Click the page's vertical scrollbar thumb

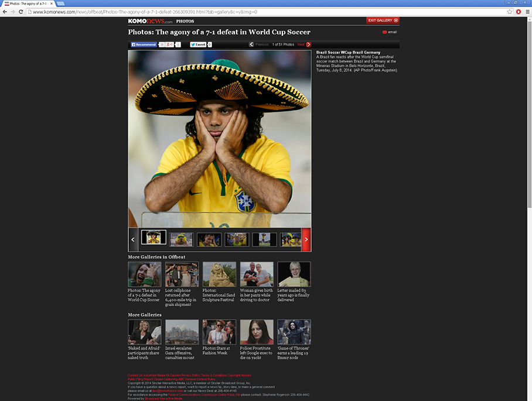(529, 114)
